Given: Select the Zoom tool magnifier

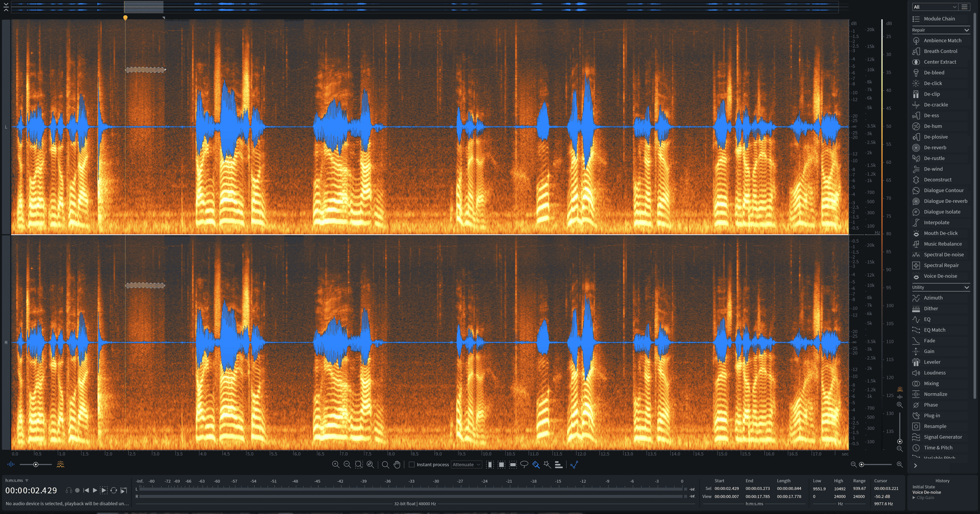Looking at the screenshot, I should pyautogui.click(x=385, y=465).
